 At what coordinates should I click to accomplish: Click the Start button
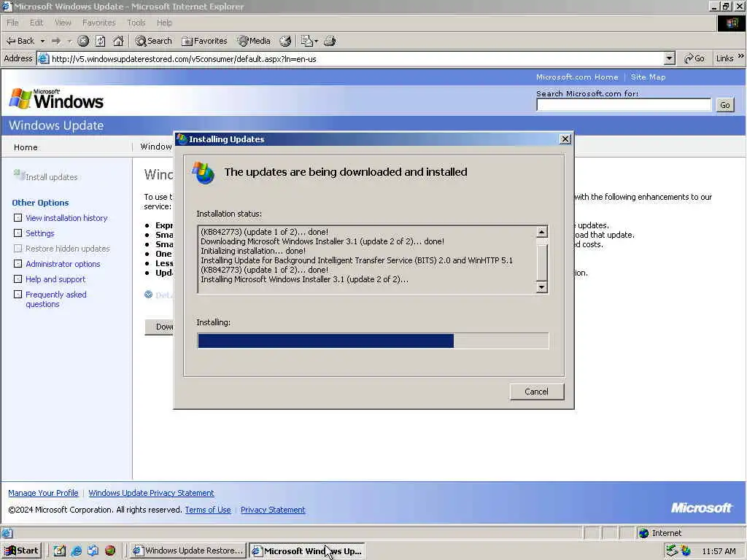point(22,551)
